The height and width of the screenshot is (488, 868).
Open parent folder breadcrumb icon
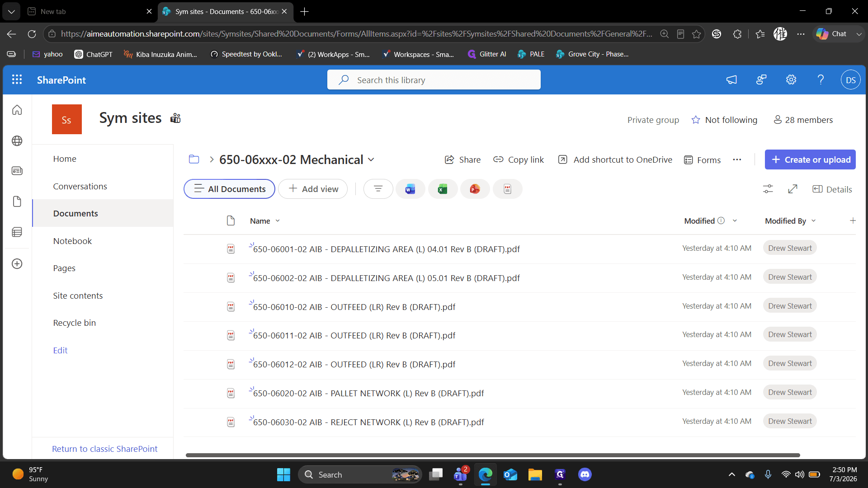pyautogui.click(x=194, y=159)
